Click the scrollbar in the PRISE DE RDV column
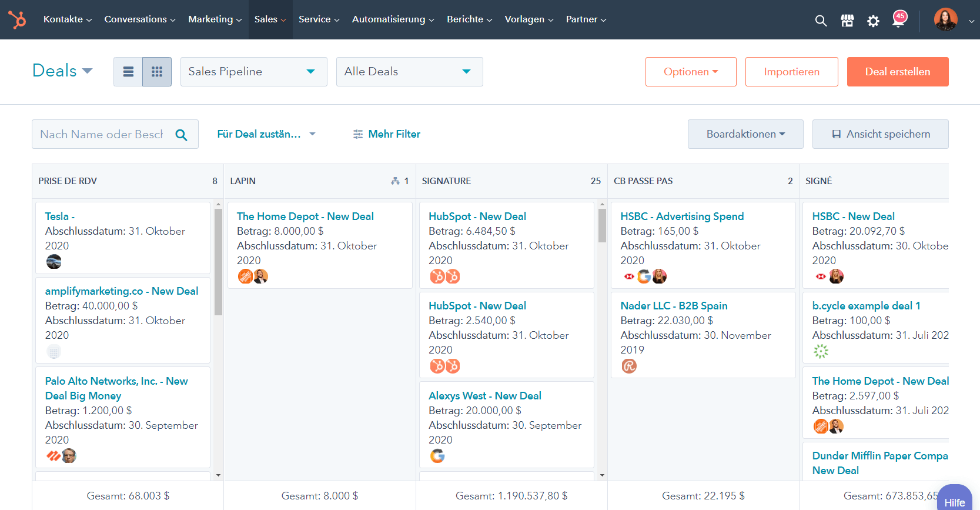Image resolution: width=980 pixels, height=510 pixels. pos(218,262)
